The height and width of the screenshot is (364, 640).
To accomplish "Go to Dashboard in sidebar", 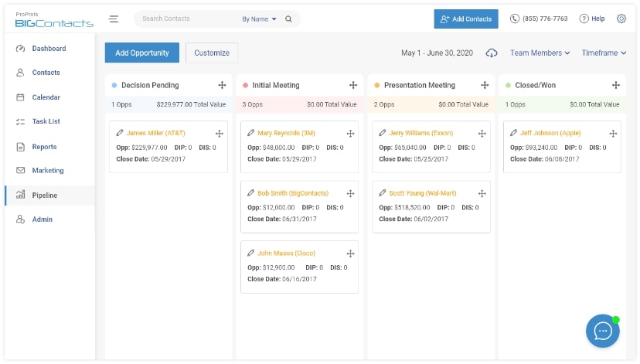I will point(49,49).
